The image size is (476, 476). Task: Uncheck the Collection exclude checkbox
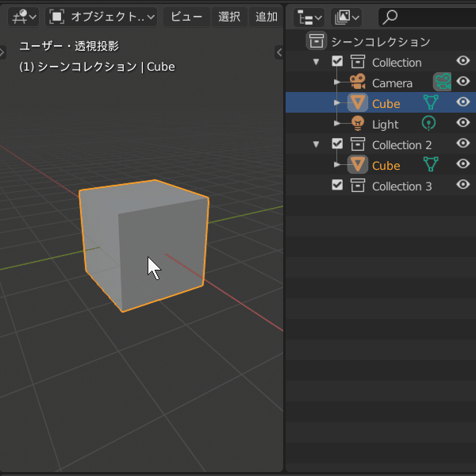337,61
